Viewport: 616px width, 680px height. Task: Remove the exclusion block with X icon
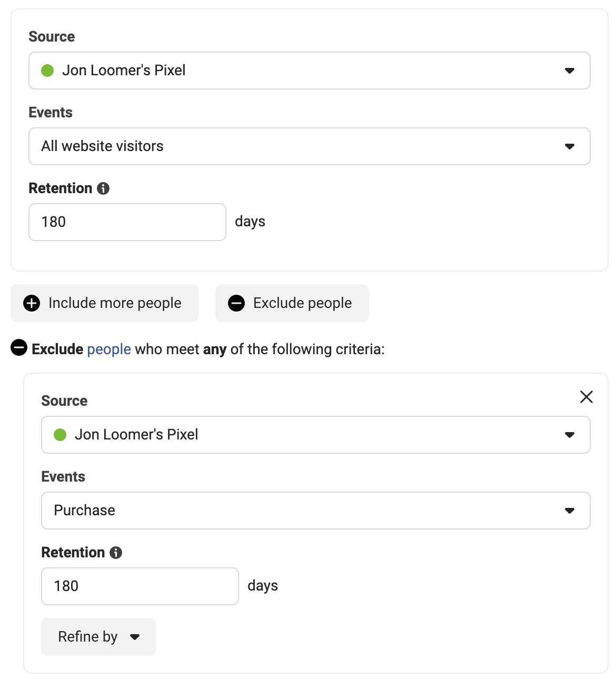click(x=587, y=397)
